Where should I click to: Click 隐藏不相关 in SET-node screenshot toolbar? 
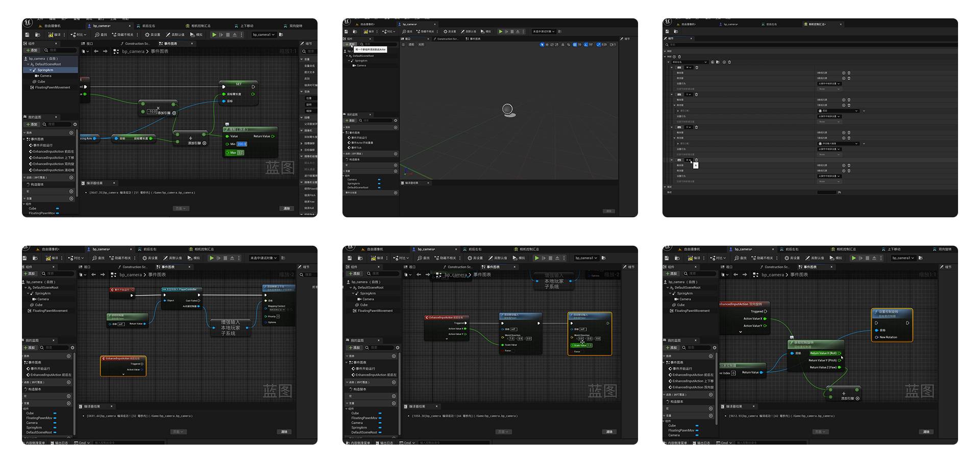pyautogui.click(x=122, y=35)
